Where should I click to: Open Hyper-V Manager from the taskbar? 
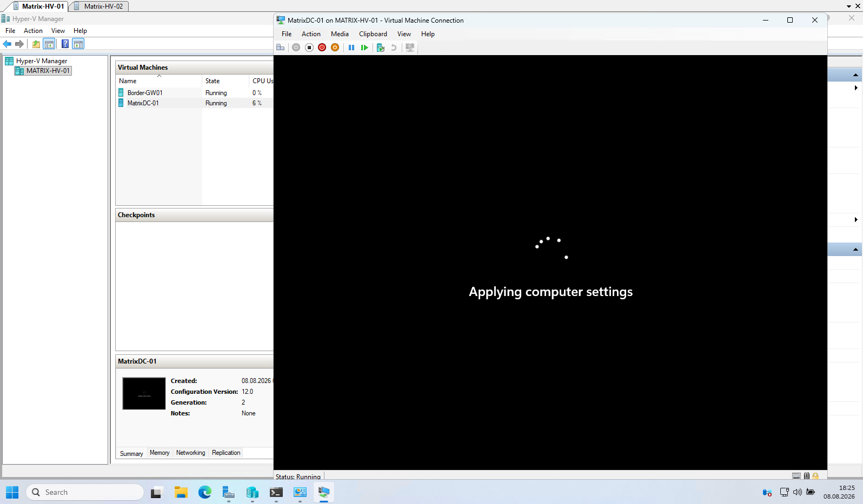point(252,492)
